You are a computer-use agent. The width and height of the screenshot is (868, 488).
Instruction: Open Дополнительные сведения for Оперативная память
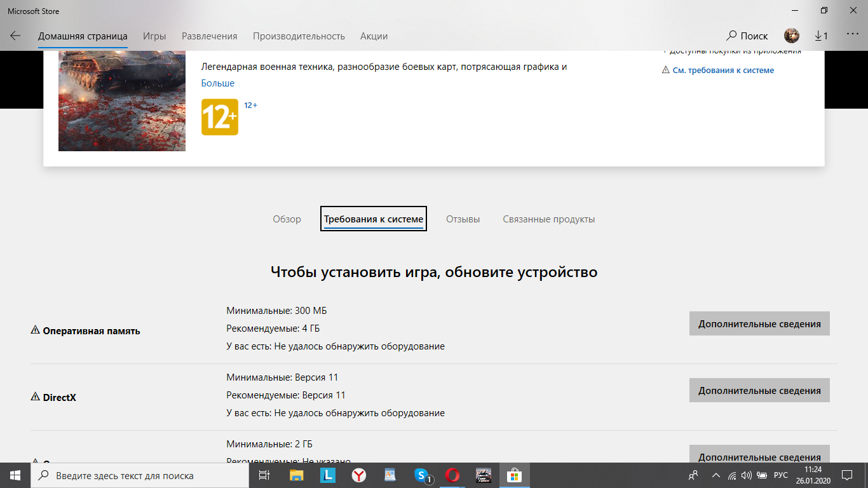tap(759, 323)
